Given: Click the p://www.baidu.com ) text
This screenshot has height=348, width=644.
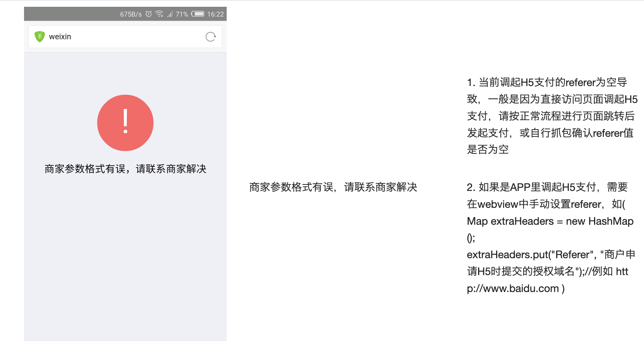Looking at the screenshot, I should (x=516, y=288).
